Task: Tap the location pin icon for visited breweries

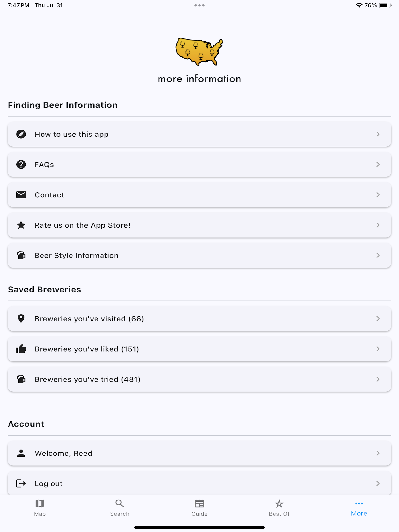Action: 21,319
